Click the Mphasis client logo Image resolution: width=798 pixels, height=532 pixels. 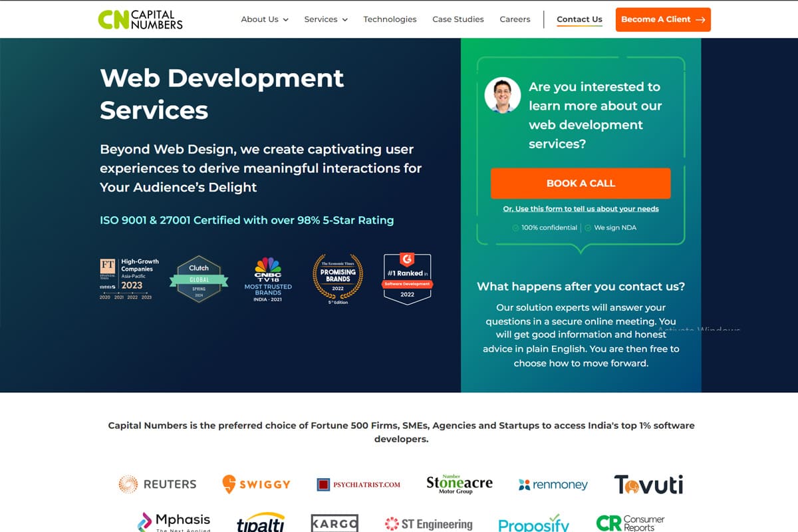174,523
